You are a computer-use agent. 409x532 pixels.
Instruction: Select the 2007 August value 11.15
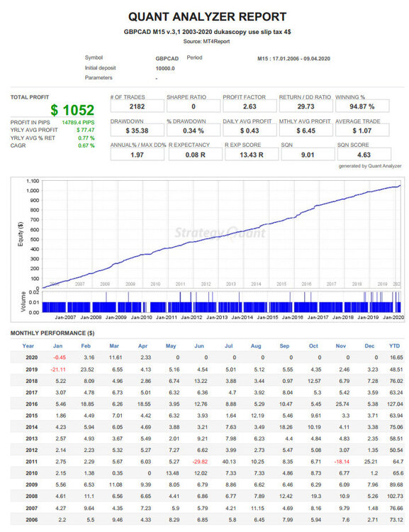pos(257,509)
